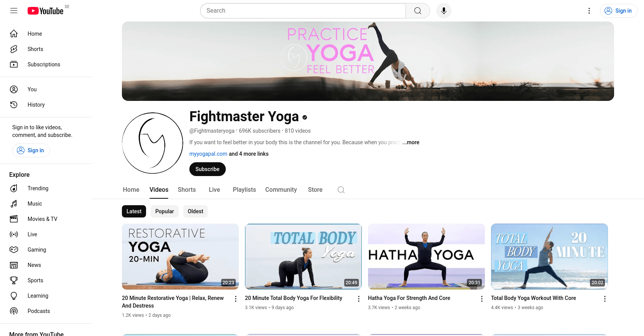644x336 pixels.
Task: Subscribe to Fightmaster Yoga channel
Action: tap(207, 169)
